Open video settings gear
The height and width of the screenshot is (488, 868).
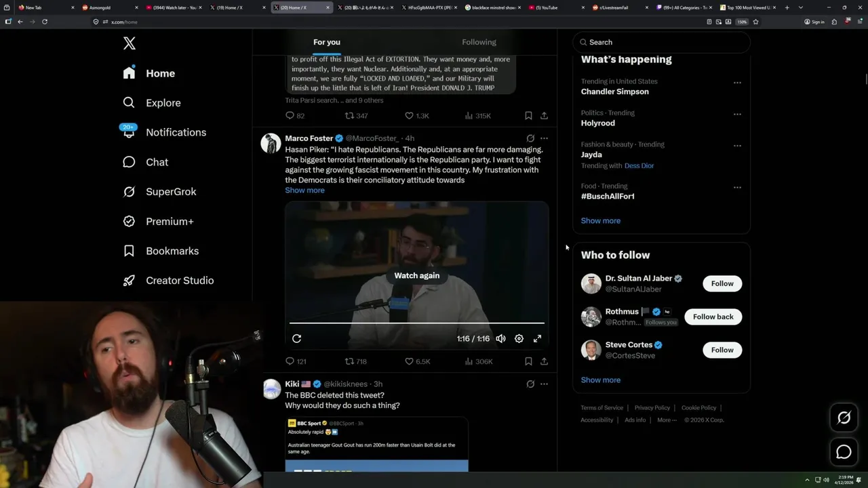[x=519, y=339]
